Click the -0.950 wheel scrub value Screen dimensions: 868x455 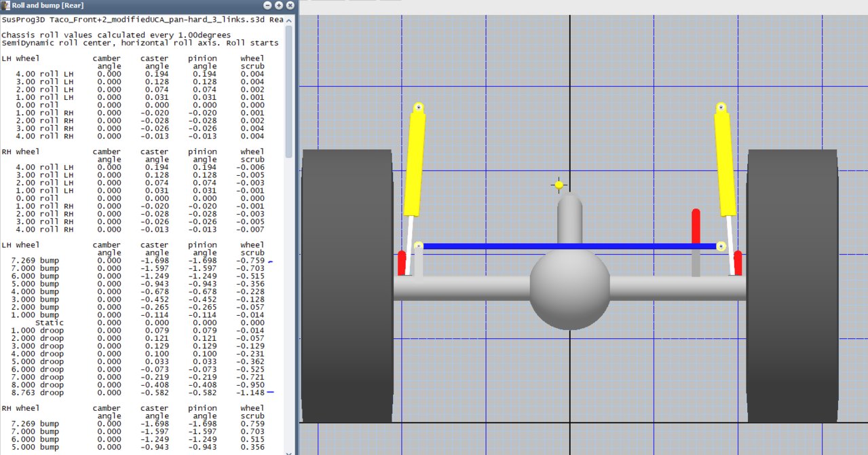(252, 385)
